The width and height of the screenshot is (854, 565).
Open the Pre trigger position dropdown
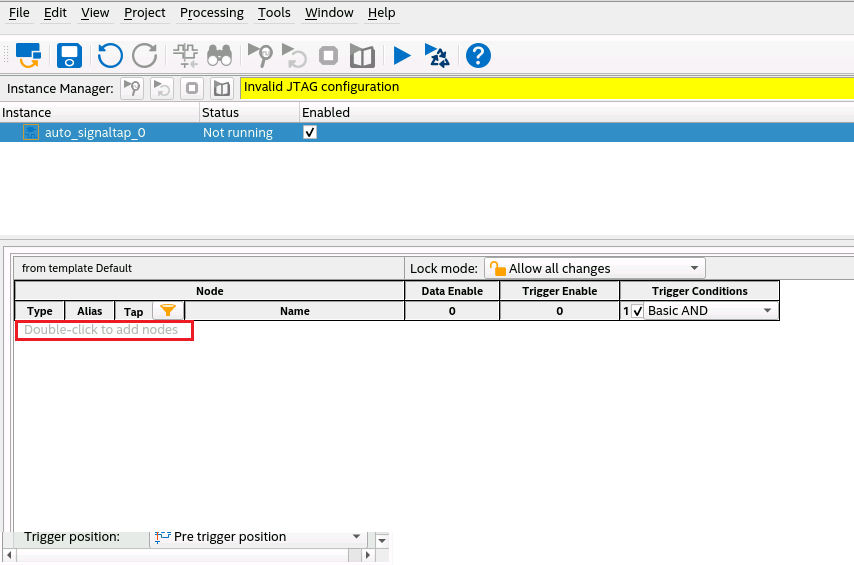click(356, 537)
